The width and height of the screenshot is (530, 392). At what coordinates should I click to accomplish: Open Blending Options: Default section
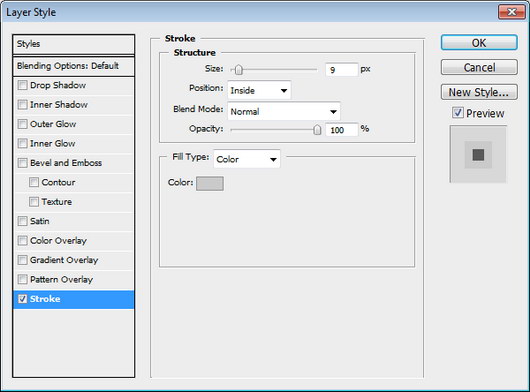[x=74, y=66]
